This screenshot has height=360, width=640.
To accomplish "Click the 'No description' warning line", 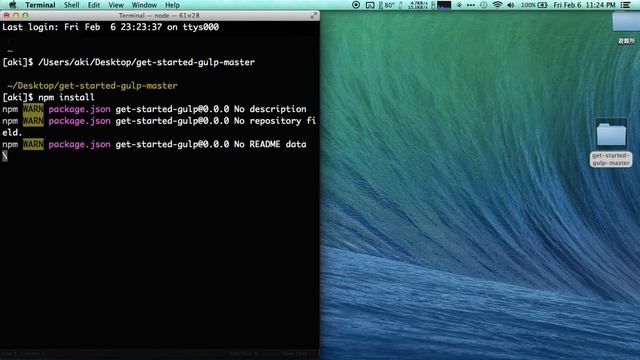I will click(x=154, y=109).
